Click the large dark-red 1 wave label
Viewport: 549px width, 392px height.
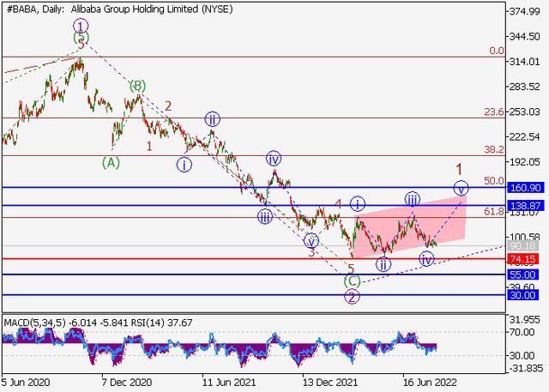pyautogui.click(x=459, y=169)
